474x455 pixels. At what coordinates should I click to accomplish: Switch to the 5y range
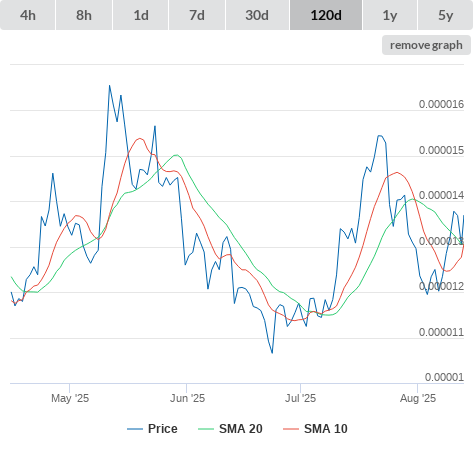point(446,15)
